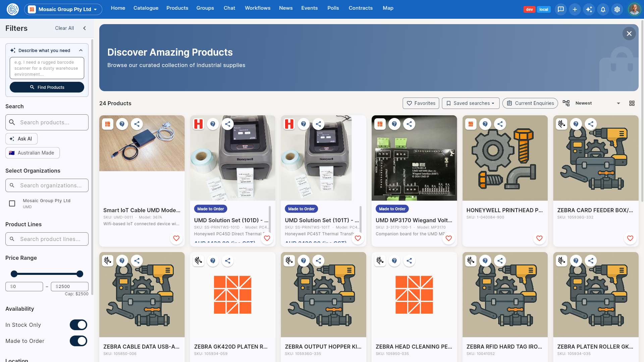Share the HONEYWELL PRINTHEAD product
Screen dimensions: 644x362
click(500, 124)
